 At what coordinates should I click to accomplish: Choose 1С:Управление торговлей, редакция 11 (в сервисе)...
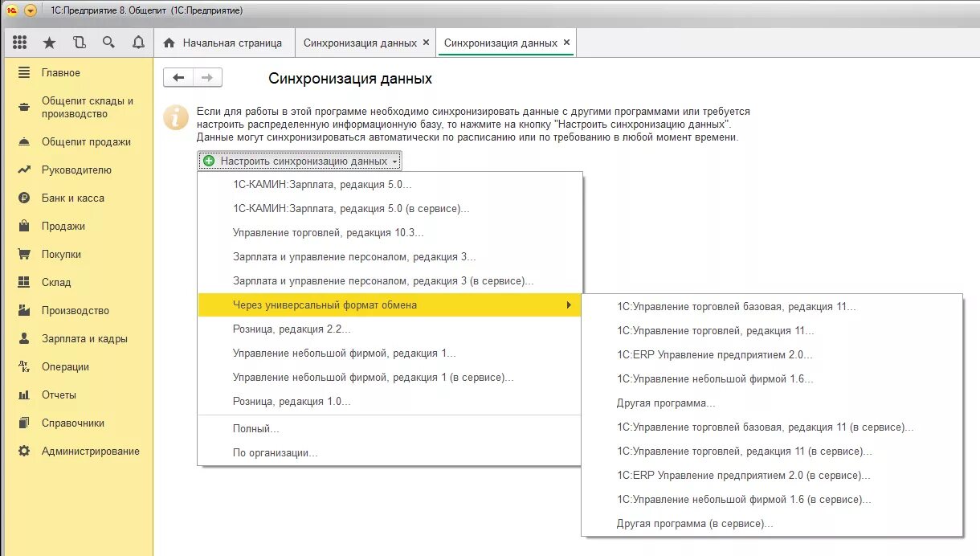pyautogui.click(x=771, y=451)
